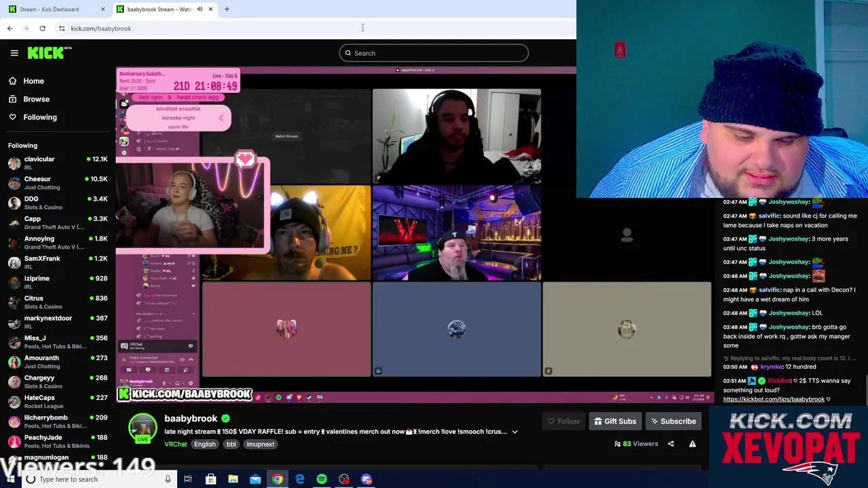Image resolution: width=868 pixels, height=488 pixels.
Task: Open clavicular's channel in the sidebar
Action: pyautogui.click(x=57, y=163)
